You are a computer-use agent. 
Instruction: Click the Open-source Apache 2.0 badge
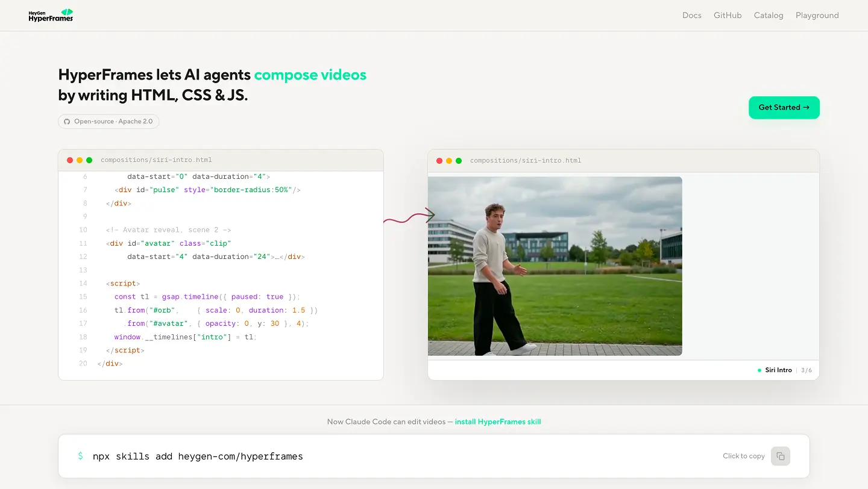(108, 122)
